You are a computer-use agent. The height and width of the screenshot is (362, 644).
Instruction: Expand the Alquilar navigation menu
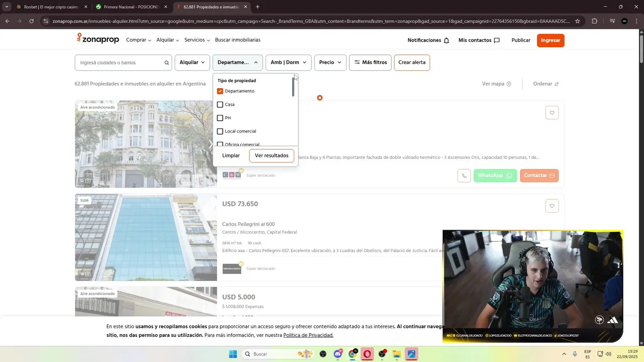point(168,40)
